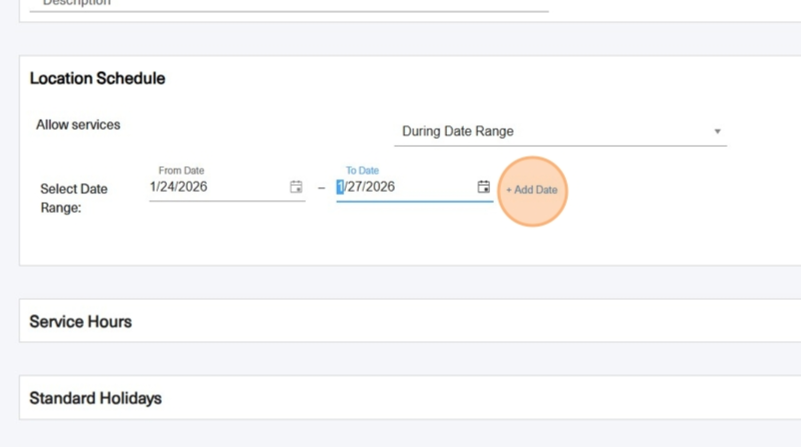Open the During Date Range dropdown
The width and height of the screenshot is (801, 447).
560,132
